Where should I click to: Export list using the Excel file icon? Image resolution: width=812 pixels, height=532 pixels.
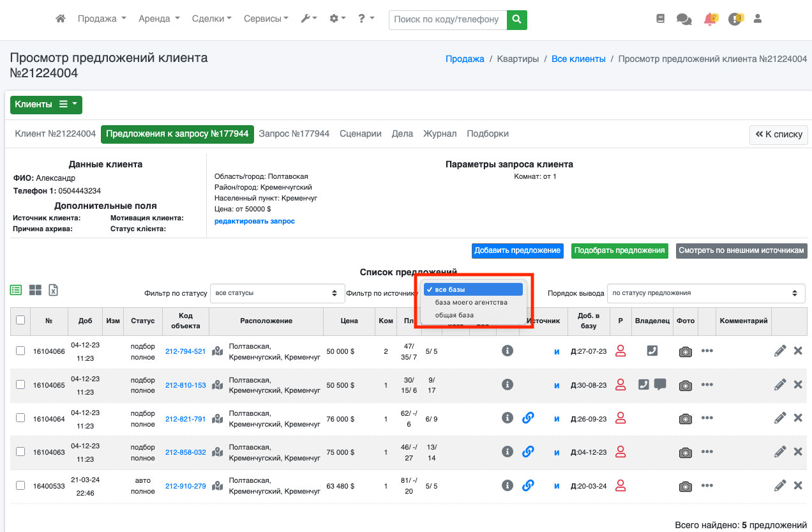pos(54,290)
